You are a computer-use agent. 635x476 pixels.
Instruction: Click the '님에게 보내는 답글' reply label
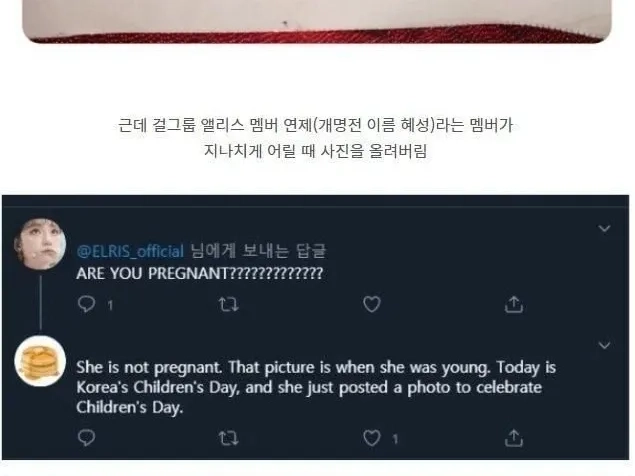[x=258, y=251]
